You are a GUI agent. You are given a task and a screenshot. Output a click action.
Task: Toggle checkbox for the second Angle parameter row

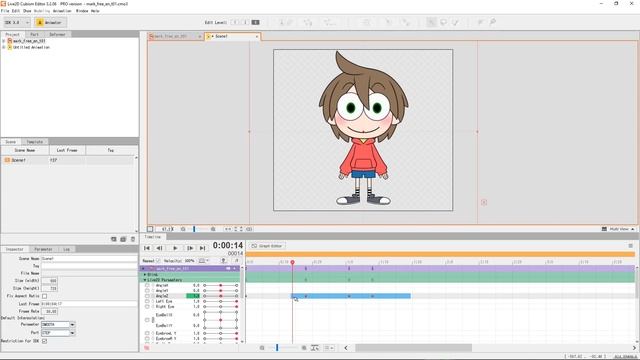pyautogui.click(x=147, y=291)
